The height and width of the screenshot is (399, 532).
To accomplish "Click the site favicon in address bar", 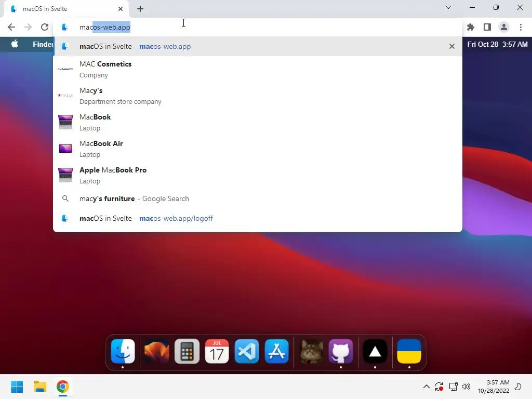I will pos(65,27).
